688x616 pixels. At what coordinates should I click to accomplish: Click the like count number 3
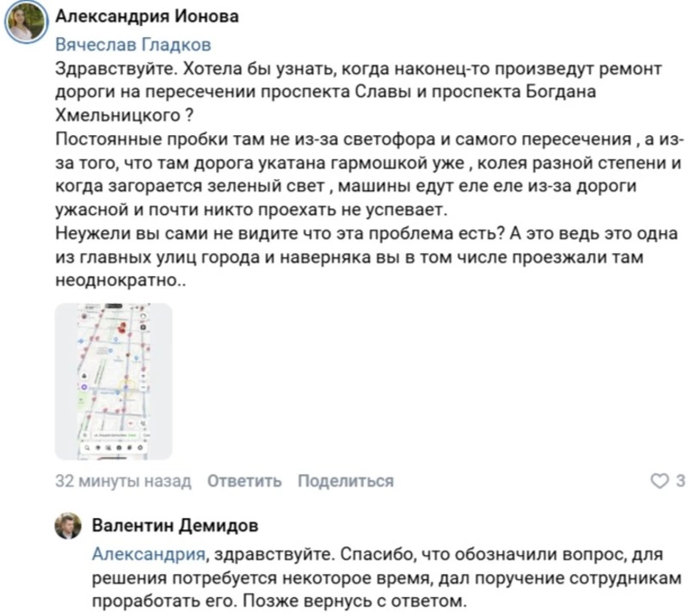[x=680, y=481]
